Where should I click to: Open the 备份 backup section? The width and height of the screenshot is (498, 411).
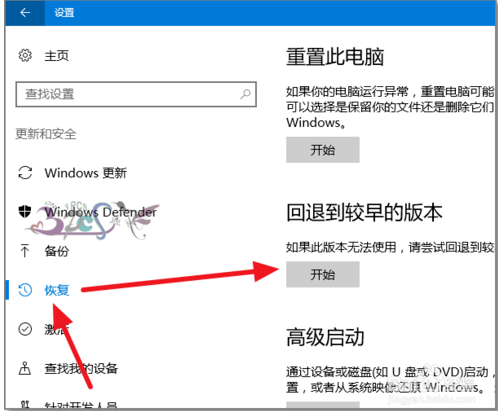(x=57, y=251)
